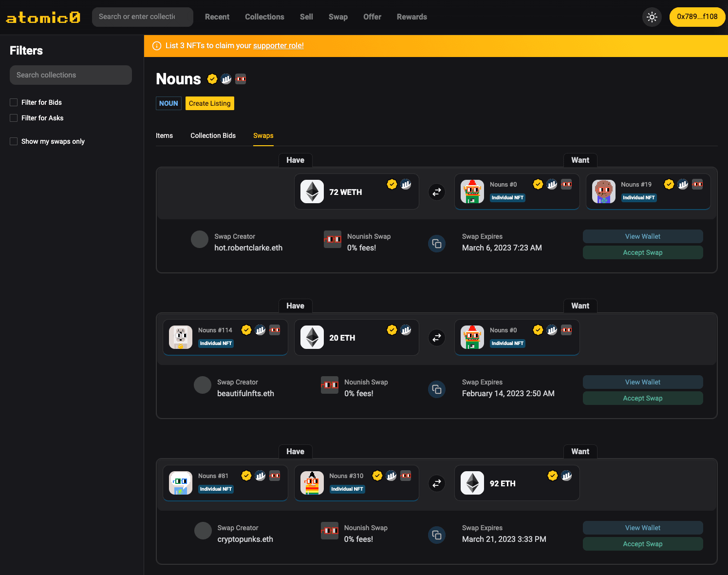Enable Filter for Asks checkbox

pyautogui.click(x=14, y=118)
